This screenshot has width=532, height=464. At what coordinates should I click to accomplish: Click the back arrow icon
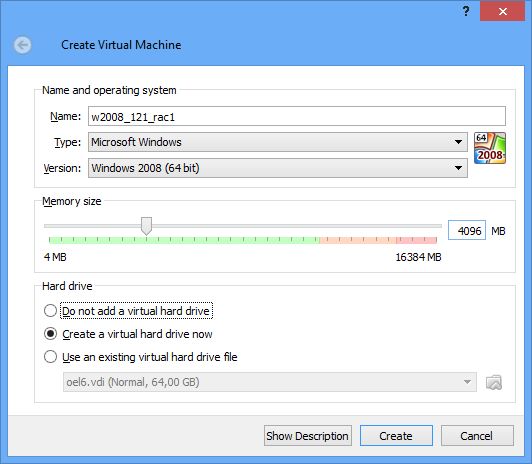[23, 45]
